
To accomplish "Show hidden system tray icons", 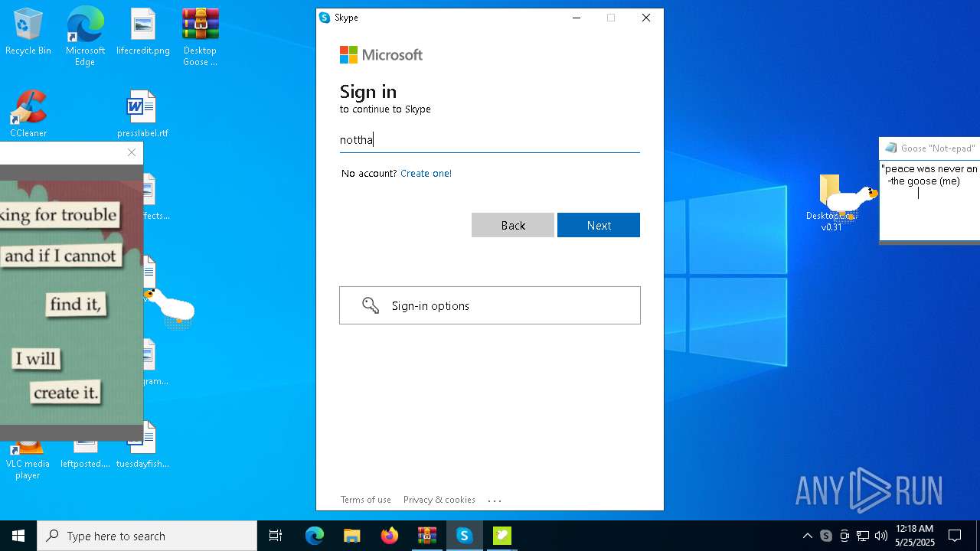I will click(x=807, y=536).
